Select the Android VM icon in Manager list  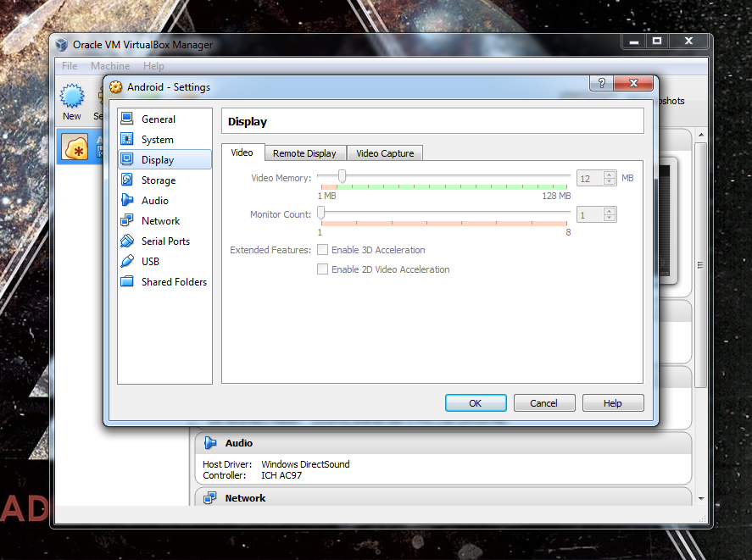75,147
